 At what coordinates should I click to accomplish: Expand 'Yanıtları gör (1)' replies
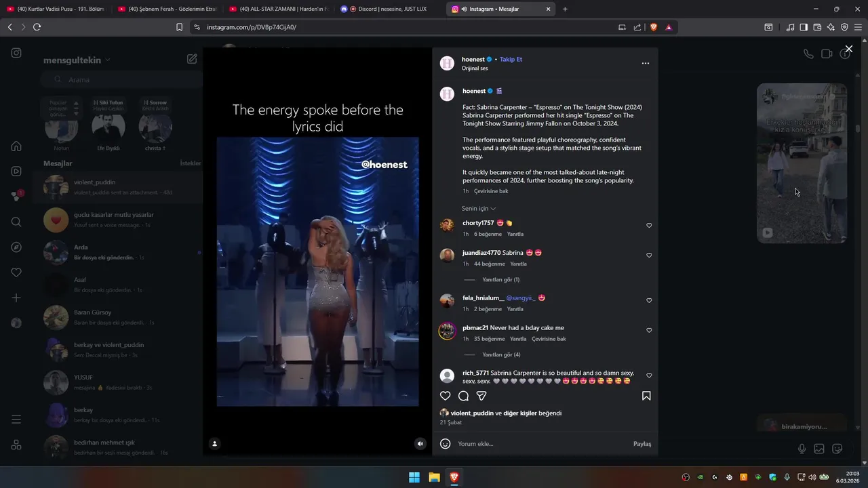pyautogui.click(x=500, y=279)
